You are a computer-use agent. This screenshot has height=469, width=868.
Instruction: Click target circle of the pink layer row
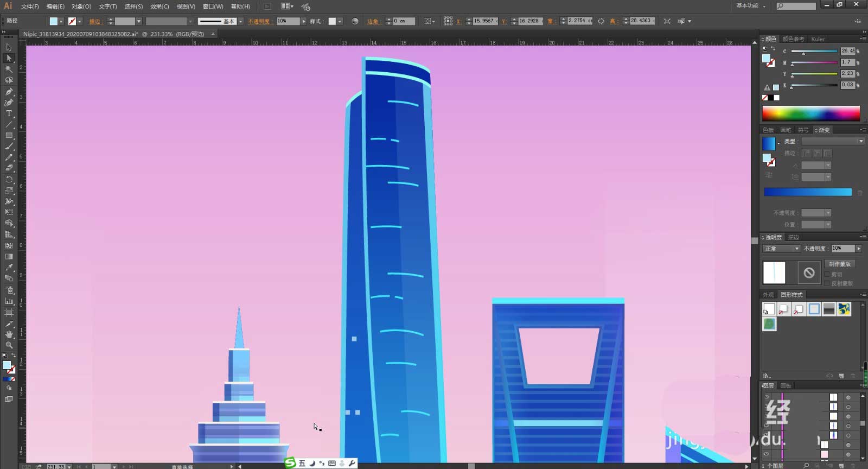[848, 454]
